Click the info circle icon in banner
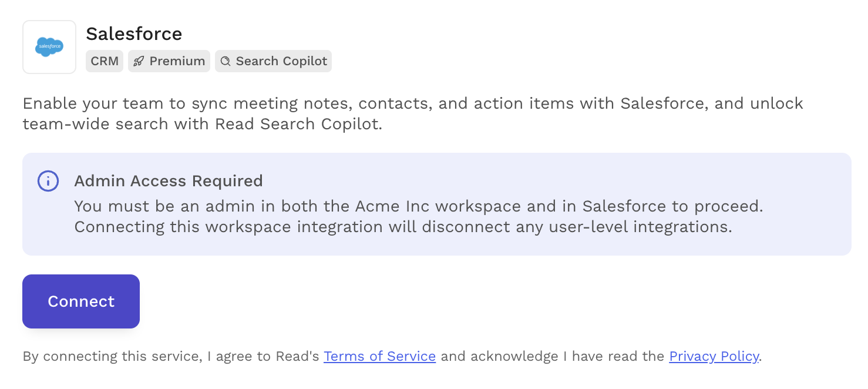This screenshot has height=389, width=868. pyautogui.click(x=48, y=181)
